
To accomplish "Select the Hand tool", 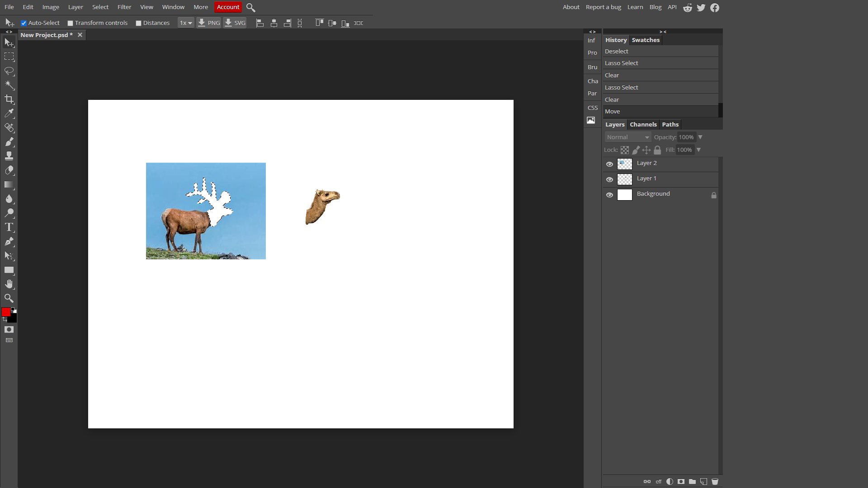I will [x=9, y=284].
